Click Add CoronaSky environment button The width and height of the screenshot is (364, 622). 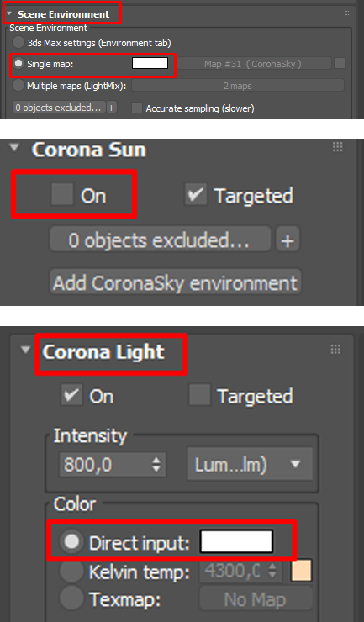click(176, 282)
